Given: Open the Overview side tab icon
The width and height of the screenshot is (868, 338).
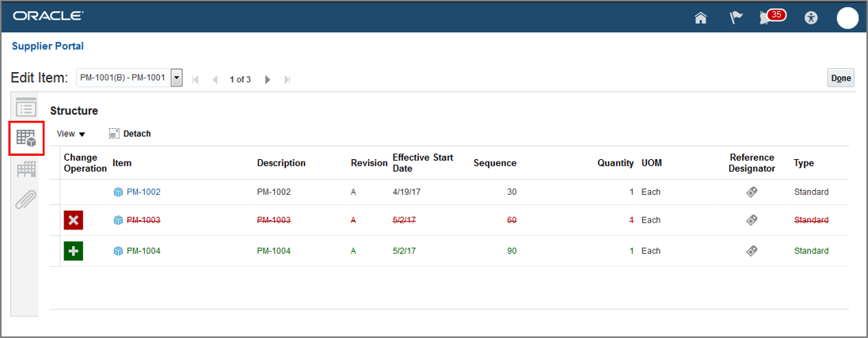Looking at the screenshot, I should tap(26, 108).
